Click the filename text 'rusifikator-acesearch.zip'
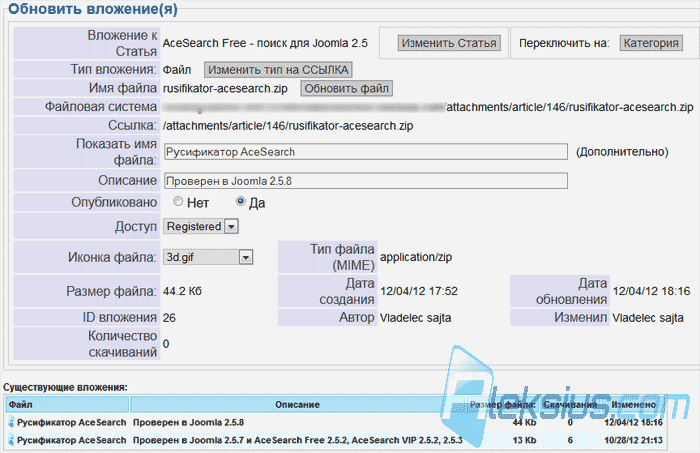Screen dimensions: 700x453 pos(225,88)
